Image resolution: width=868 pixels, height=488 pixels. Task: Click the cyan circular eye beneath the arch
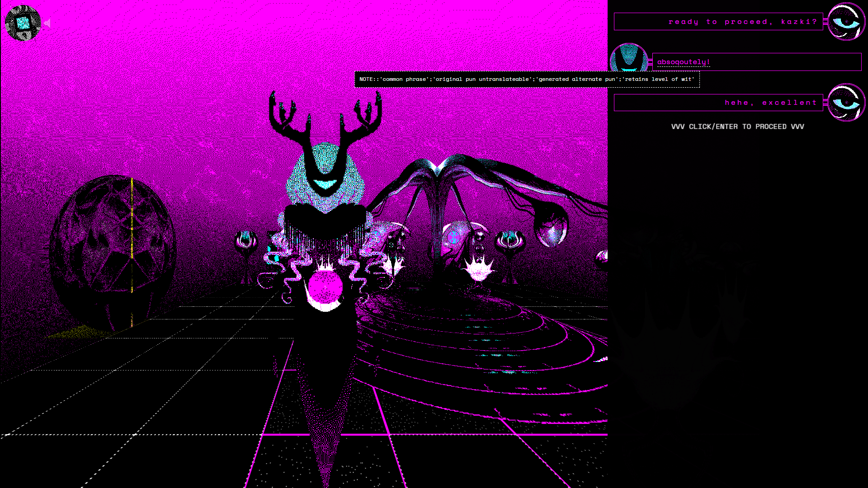[x=454, y=236]
